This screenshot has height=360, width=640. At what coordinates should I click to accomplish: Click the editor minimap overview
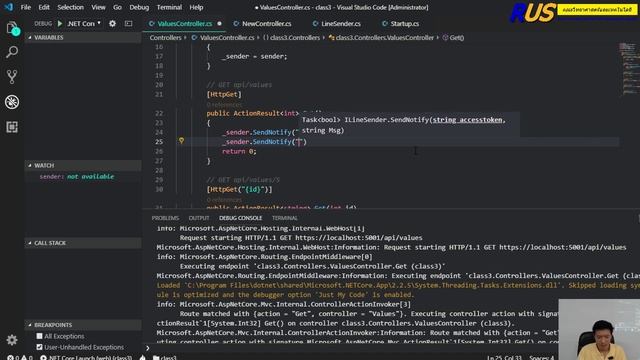click(x=628, y=69)
